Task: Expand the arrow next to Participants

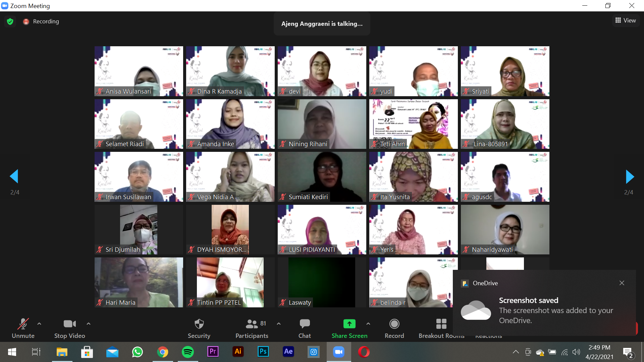Action: 279,324
